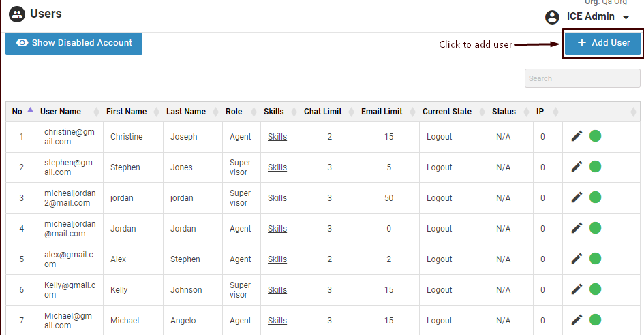The image size is (644, 335).
Task: Click the Add User button
Action: pos(603,43)
